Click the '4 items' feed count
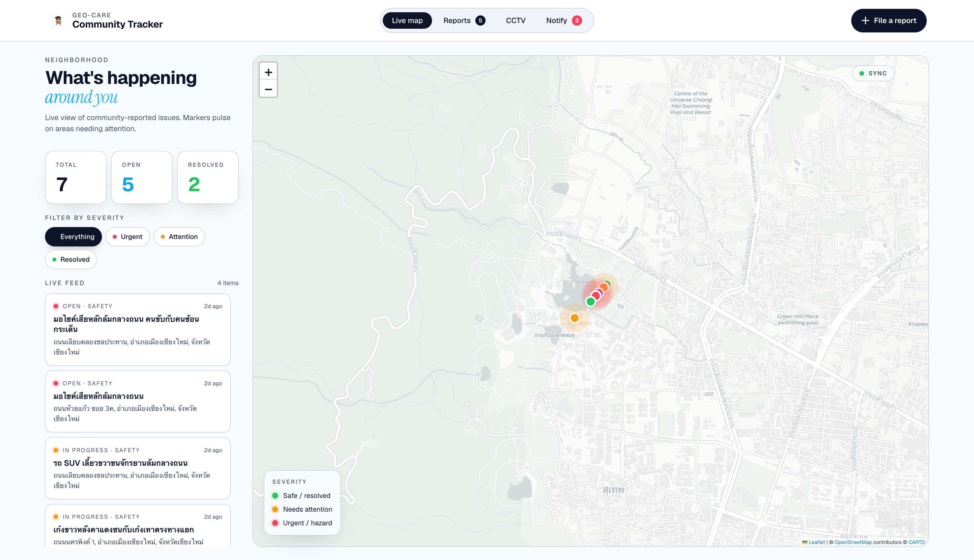 pos(228,283)
